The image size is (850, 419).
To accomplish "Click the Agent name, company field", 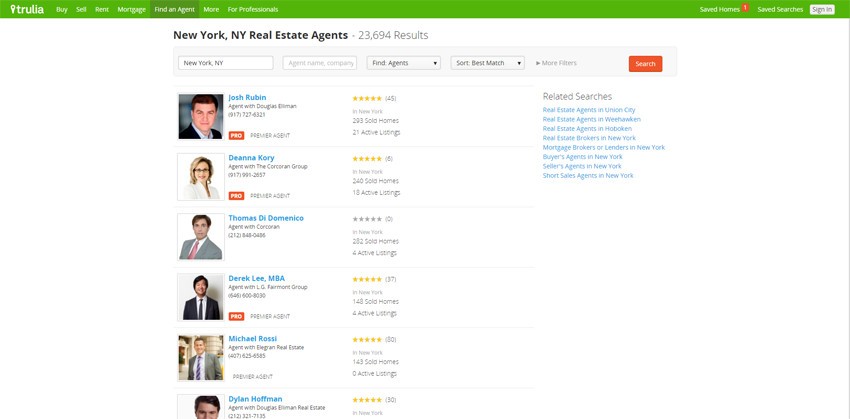I will click(320, 63).
